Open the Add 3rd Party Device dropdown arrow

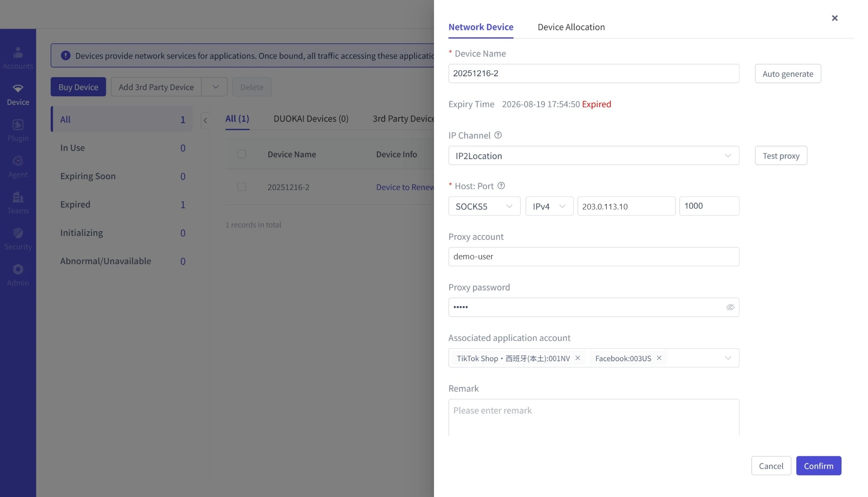215,87
